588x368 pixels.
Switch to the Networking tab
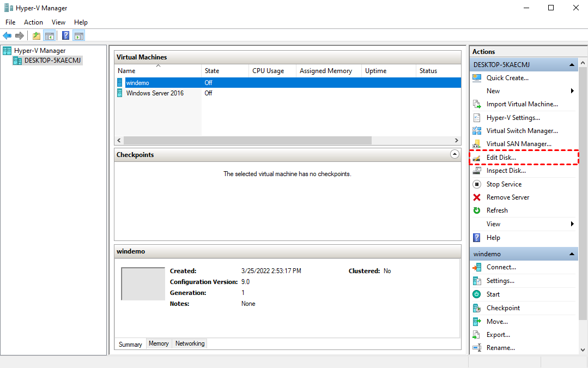click(190, 343)
